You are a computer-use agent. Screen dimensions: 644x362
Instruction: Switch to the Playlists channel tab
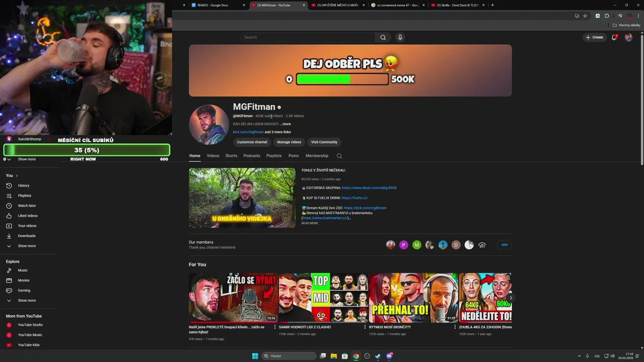click(x=274, y=156)
